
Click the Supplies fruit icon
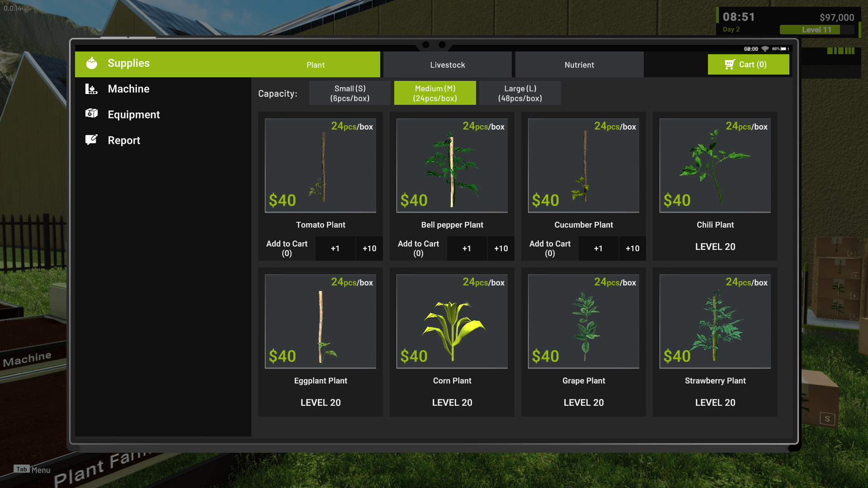point(92,63)
